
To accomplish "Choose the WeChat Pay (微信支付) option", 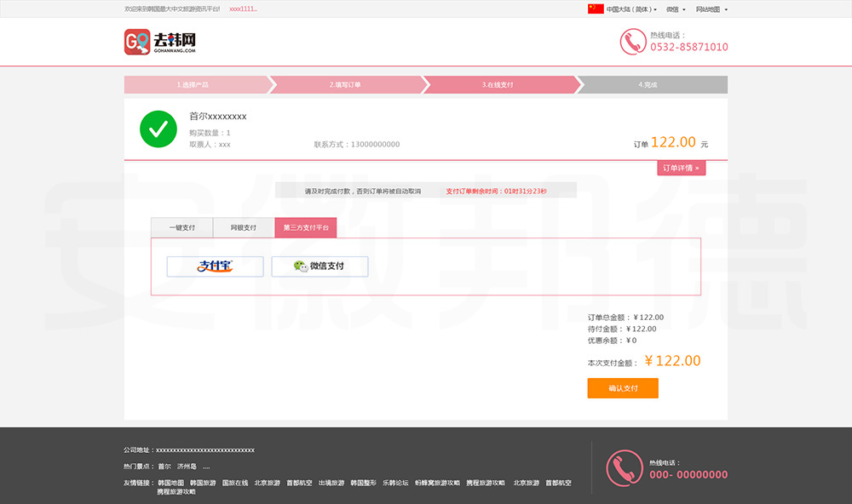I will (319, 266).
